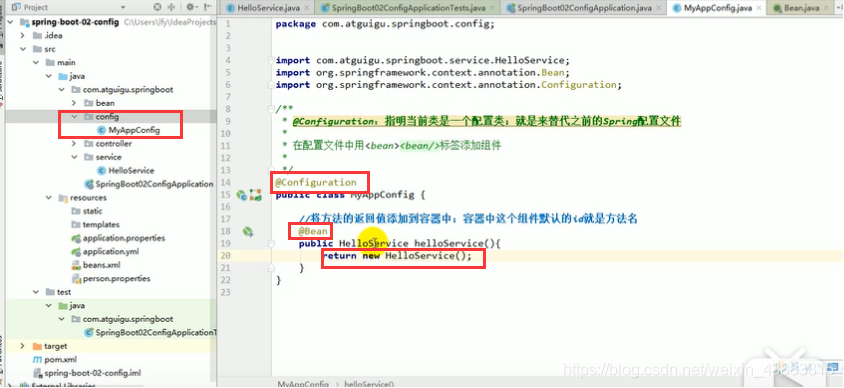844x388 pixels.
Task: Expand the target folder
Action: (23, 346)
